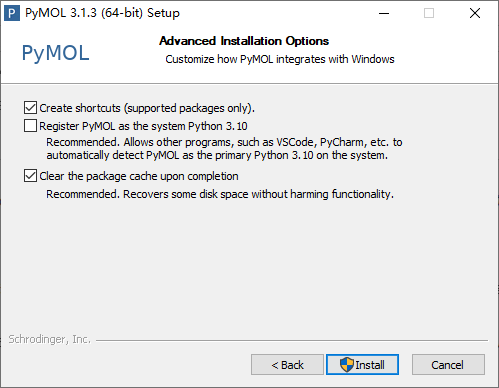The width and height of the screenshot is (499, 388).
Task: Uncheck the Create shortcuts checkbox
Action: click(x=30, y=108)
